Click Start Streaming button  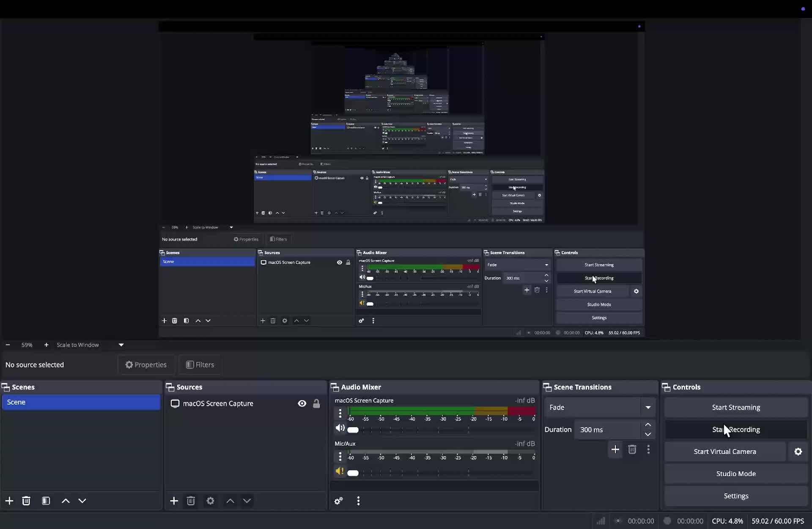(x=736, y=408)
